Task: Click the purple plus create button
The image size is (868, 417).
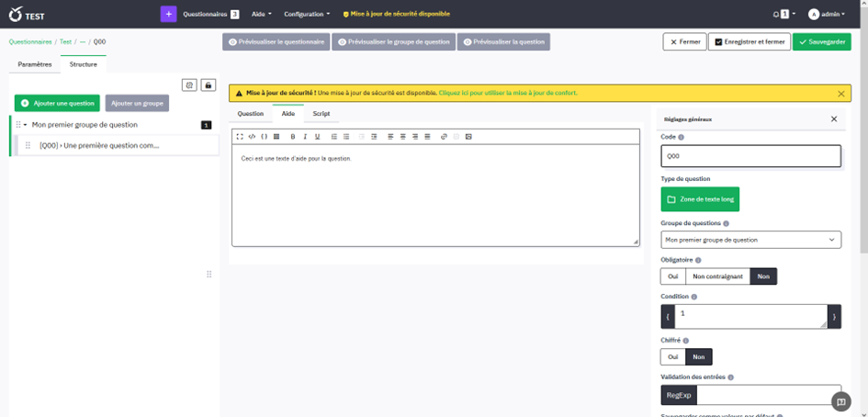Action: pyautogui.click(x=168, y=14)
